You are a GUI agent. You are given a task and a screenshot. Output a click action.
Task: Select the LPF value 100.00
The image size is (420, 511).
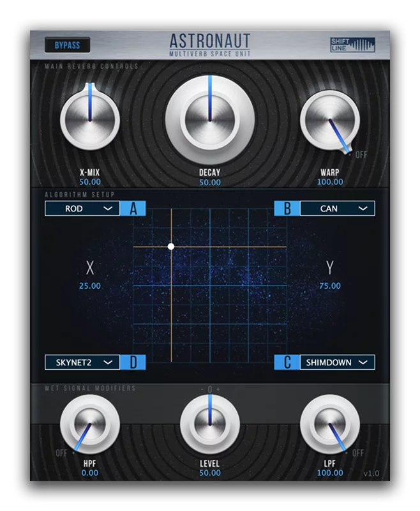pyautogui.click(x=330, y=473)
